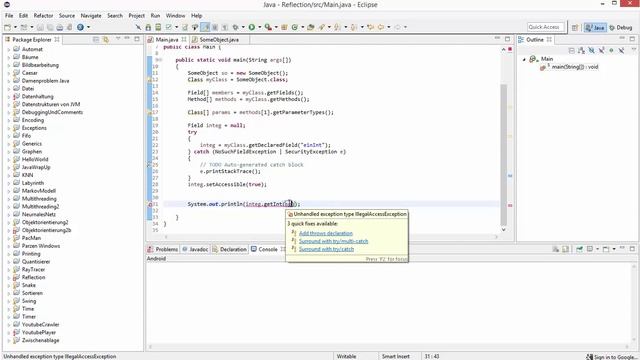Collapse the Main class in Outline
This screenshot has height=360, width=640.
[524, 59]
